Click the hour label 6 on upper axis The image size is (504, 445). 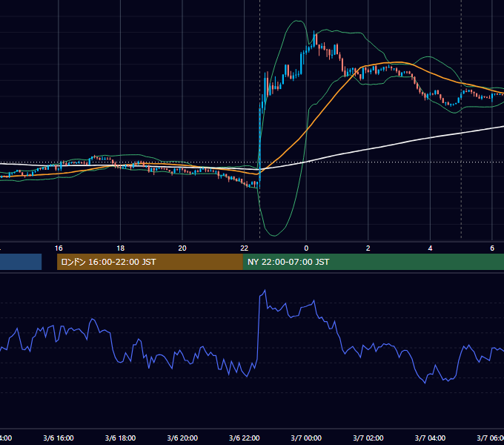pos(492,248)
